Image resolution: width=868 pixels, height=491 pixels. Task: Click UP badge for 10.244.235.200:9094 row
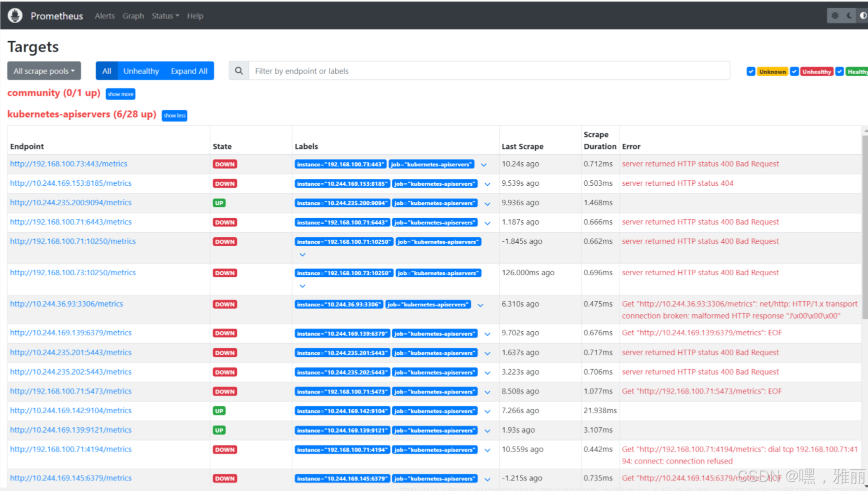tap(219, 203)
